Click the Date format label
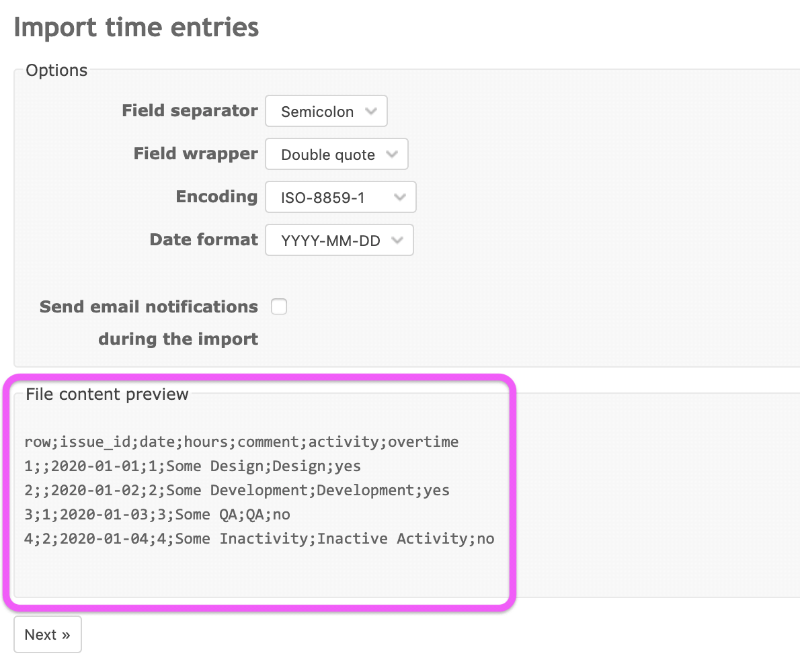This screenshot has height=672, width=800. pyautogui.click(x=204, y=239)
